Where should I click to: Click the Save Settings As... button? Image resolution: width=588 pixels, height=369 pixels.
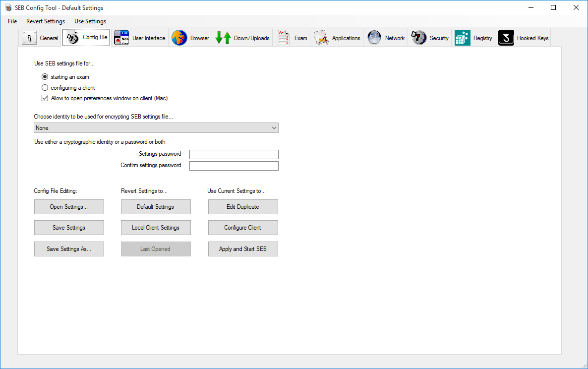69,249
